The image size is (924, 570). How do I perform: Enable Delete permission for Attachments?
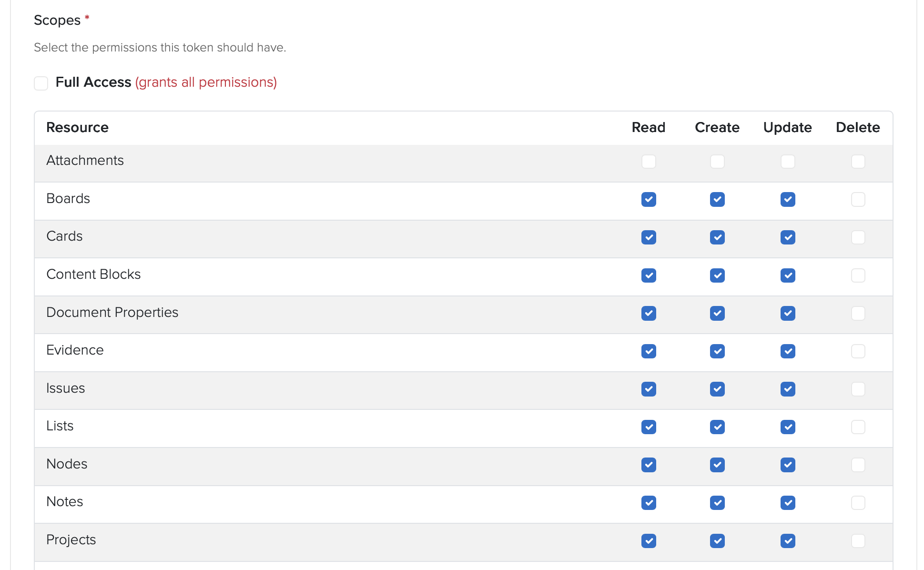pos(858,162)
